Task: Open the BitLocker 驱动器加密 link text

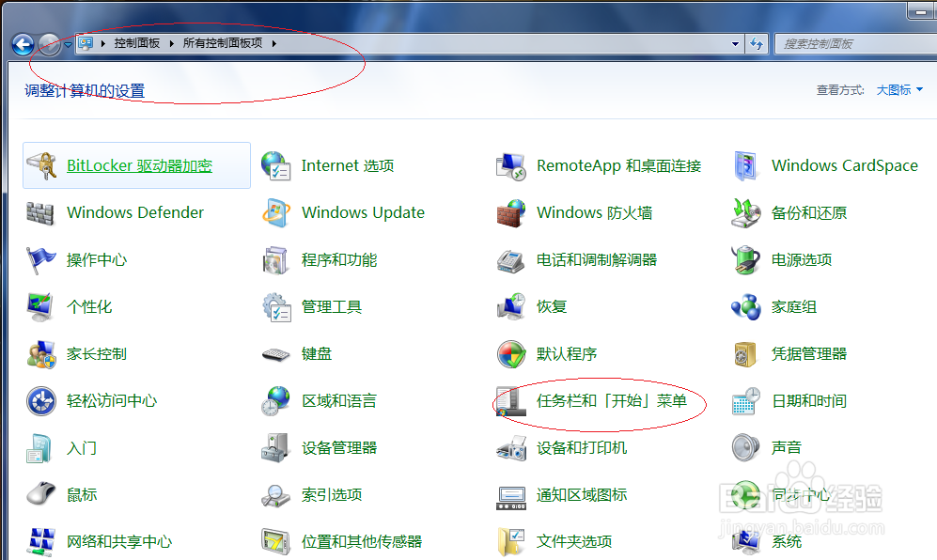Action: (139, 165)
